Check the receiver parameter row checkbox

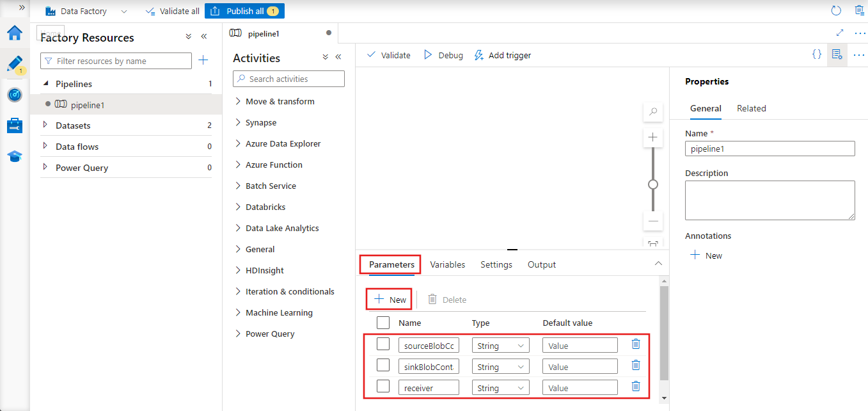[383, 386]
